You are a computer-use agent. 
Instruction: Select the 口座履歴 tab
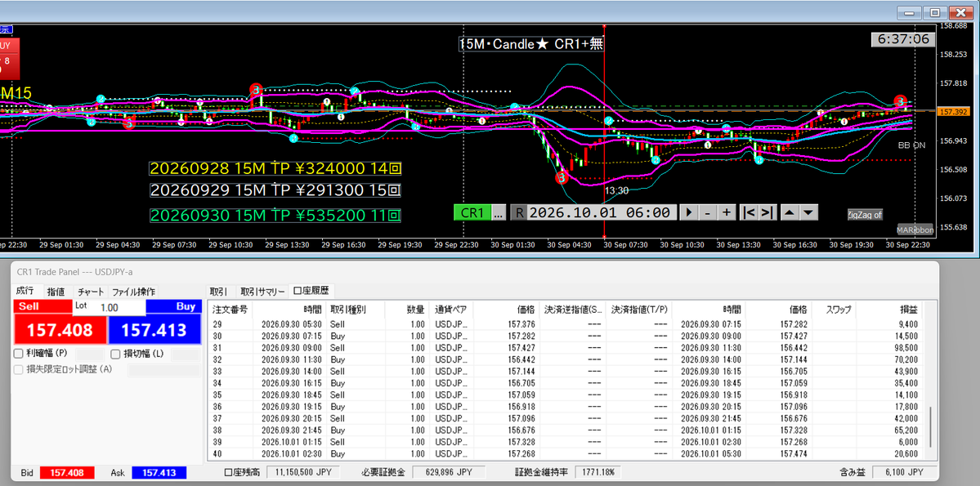[311, 291]
